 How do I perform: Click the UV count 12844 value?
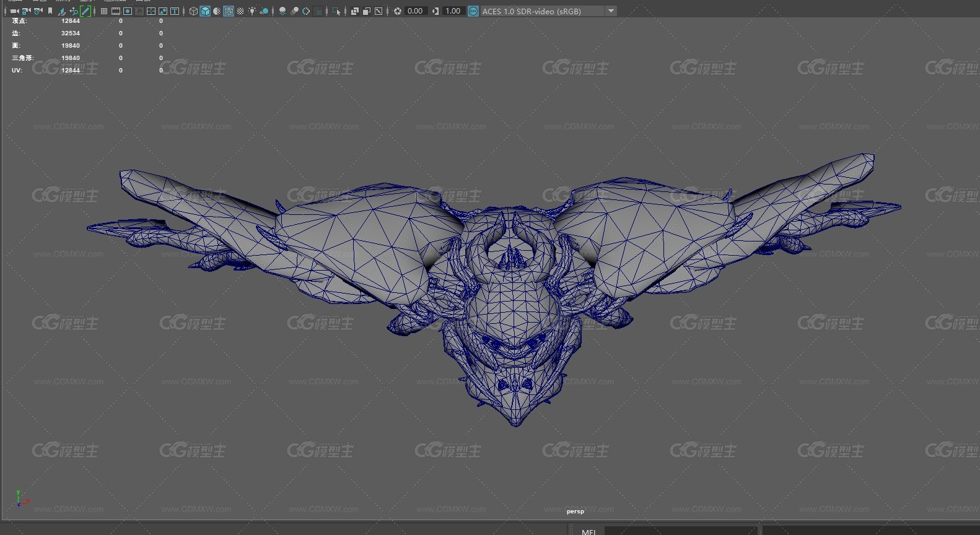(x=71, y=71)
